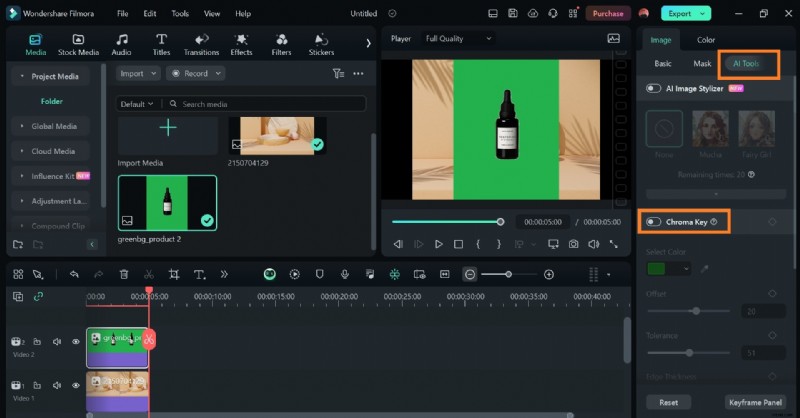Open the user account avatar
Viewport: 800px width, 418px height.
point(644,14)
